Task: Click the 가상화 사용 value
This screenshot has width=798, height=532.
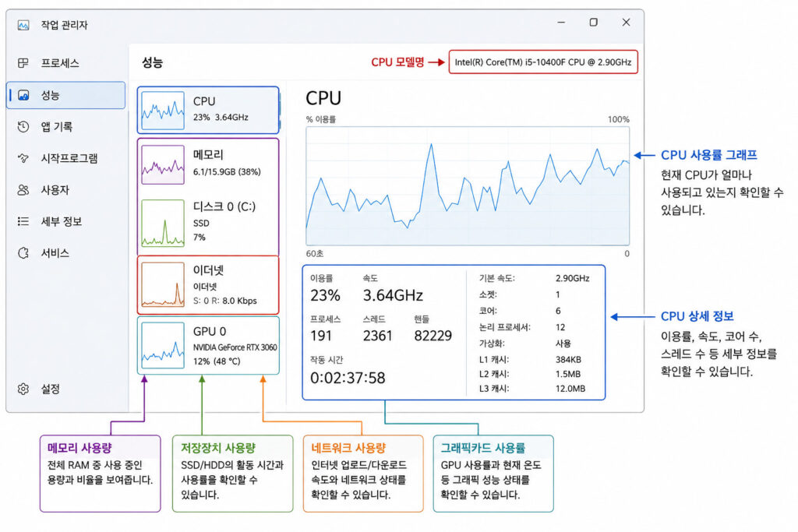Action: point(563,344)
